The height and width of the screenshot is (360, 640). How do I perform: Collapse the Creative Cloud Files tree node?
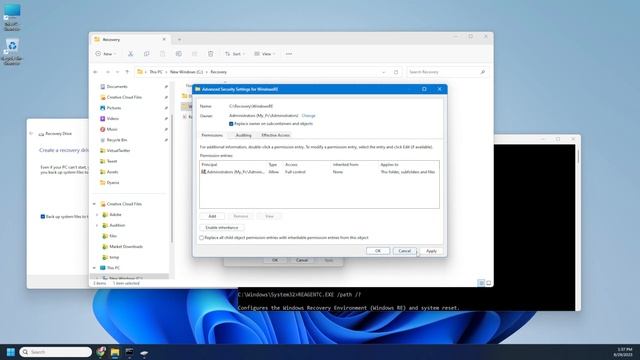[x=94, y=204]
